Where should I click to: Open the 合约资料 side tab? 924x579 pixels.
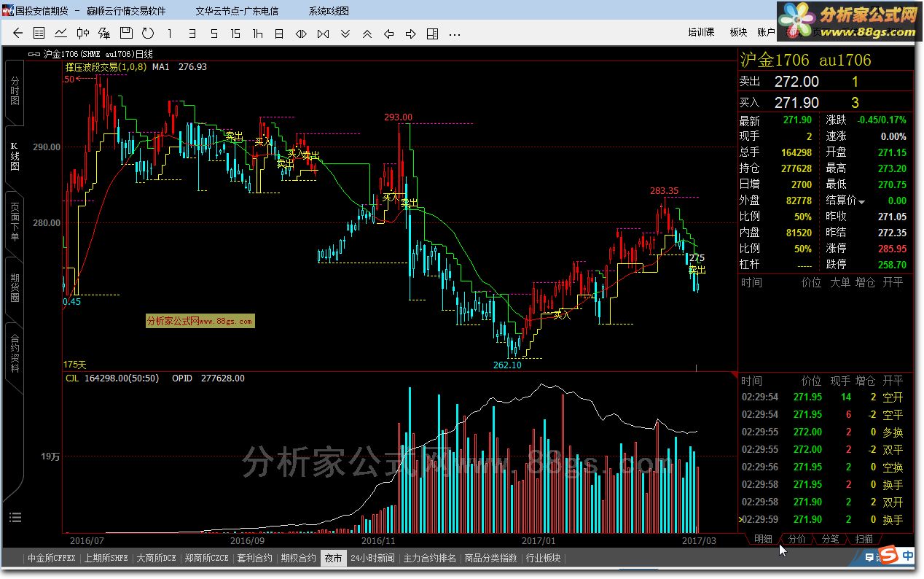(x=15, y=353)
